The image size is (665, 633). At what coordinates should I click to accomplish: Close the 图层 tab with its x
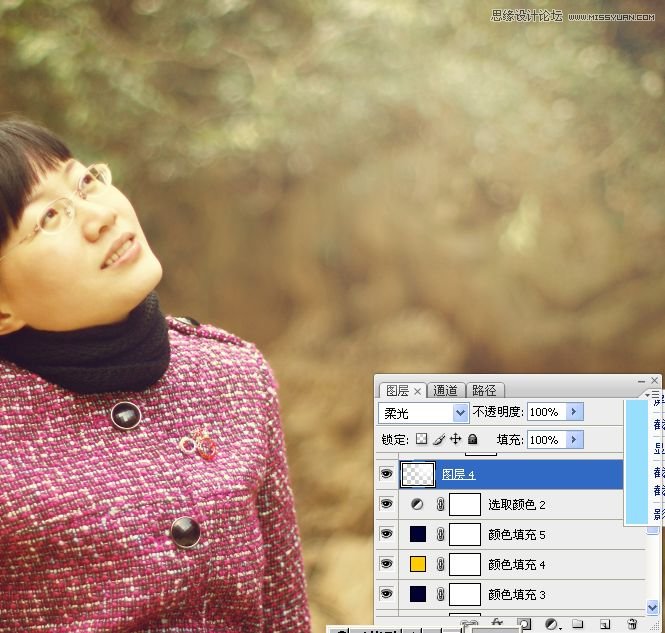click(417, 391)
